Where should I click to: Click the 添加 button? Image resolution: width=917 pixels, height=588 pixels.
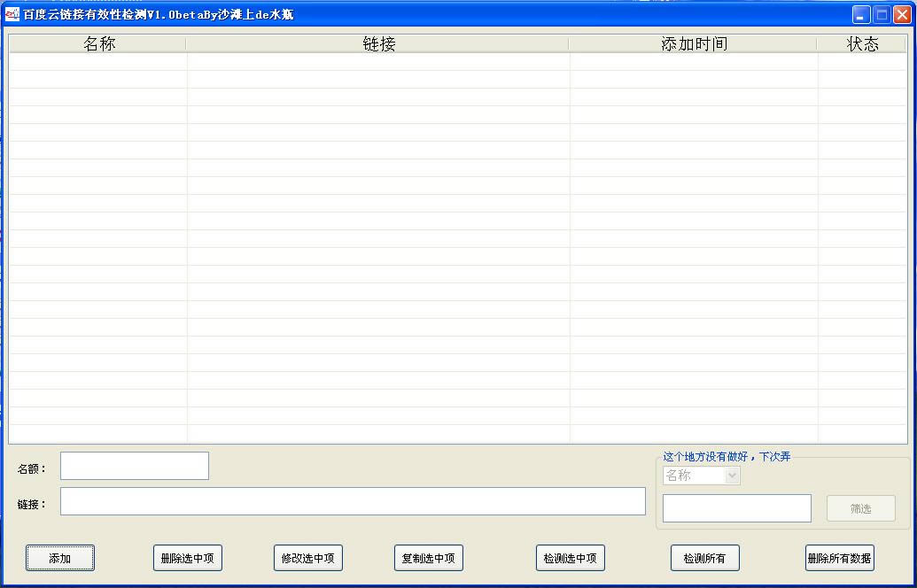click(59, 558)
